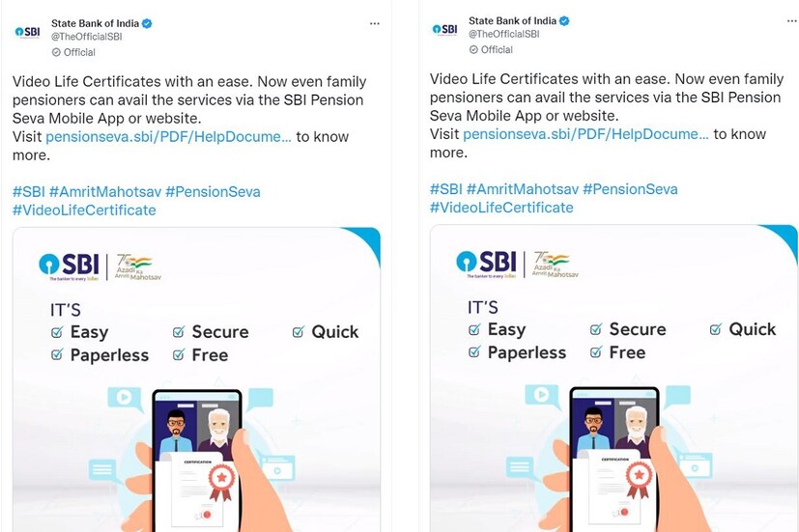Viewport: 799px width, 532px height.
Task: Click SBI profile avatar in left tweet
Action: click(27, 32)
